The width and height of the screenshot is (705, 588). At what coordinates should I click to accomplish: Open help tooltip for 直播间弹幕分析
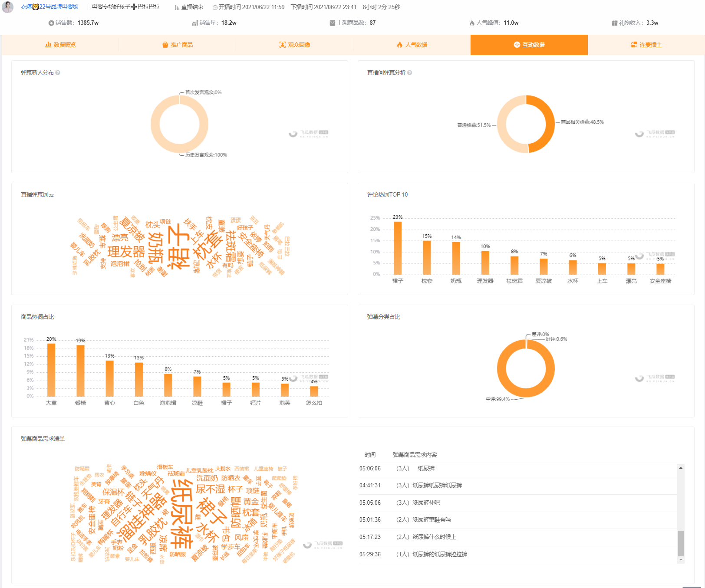pos(409,73)
